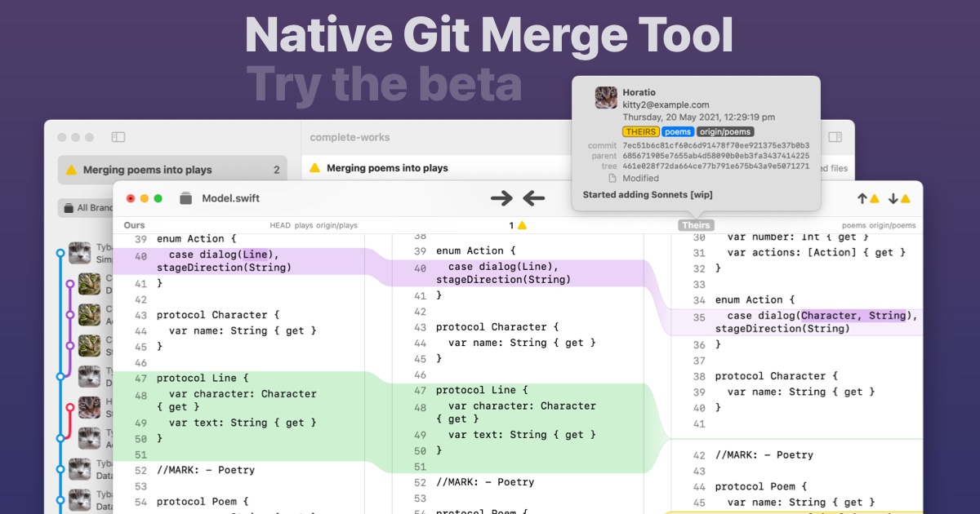This screenshot has width=980, height=514.
Task: Click Horatio's cat avatar in the popover
Action: 606,98
